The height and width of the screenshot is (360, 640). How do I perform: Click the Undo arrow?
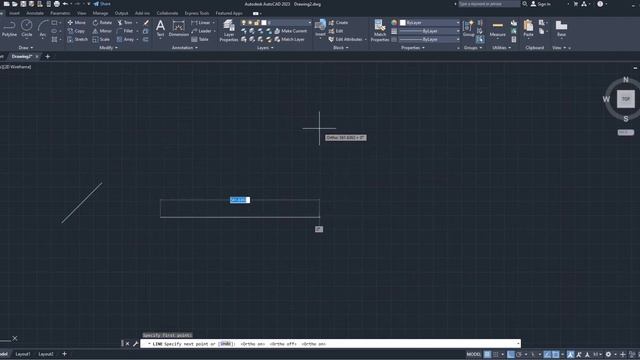tap(65, 4)
